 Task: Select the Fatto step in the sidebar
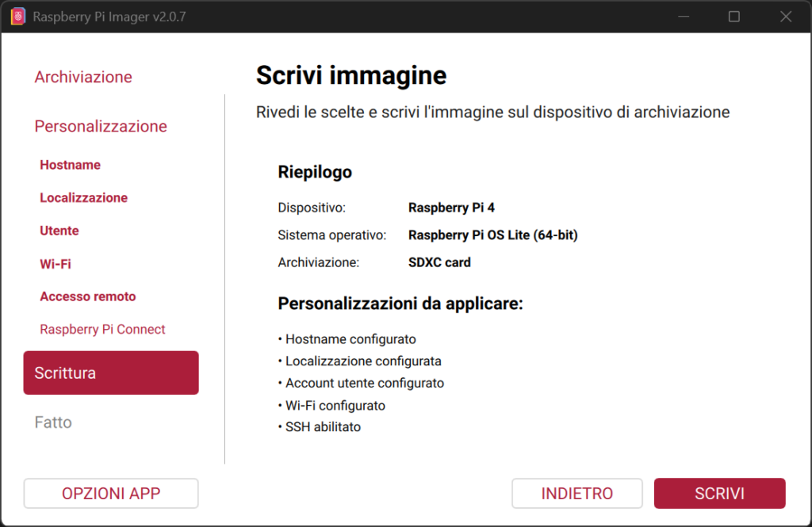pyautogui.click(x=52, y=422)
